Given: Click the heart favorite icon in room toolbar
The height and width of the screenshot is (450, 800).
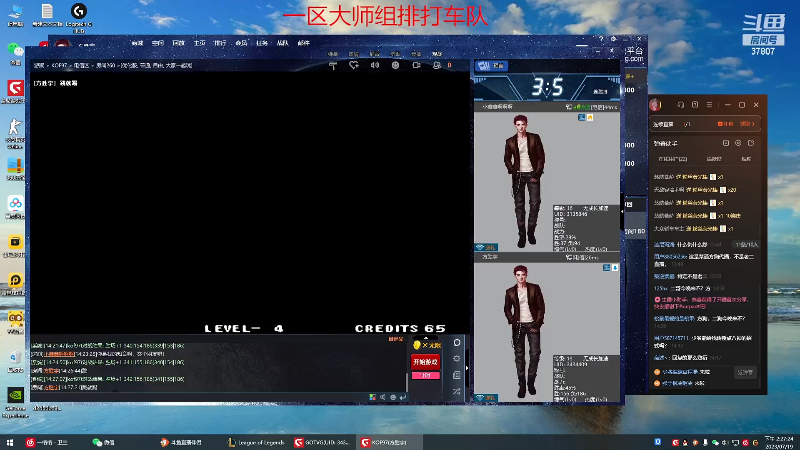Looking at the screenshot, I should click(x=354, y=65).
